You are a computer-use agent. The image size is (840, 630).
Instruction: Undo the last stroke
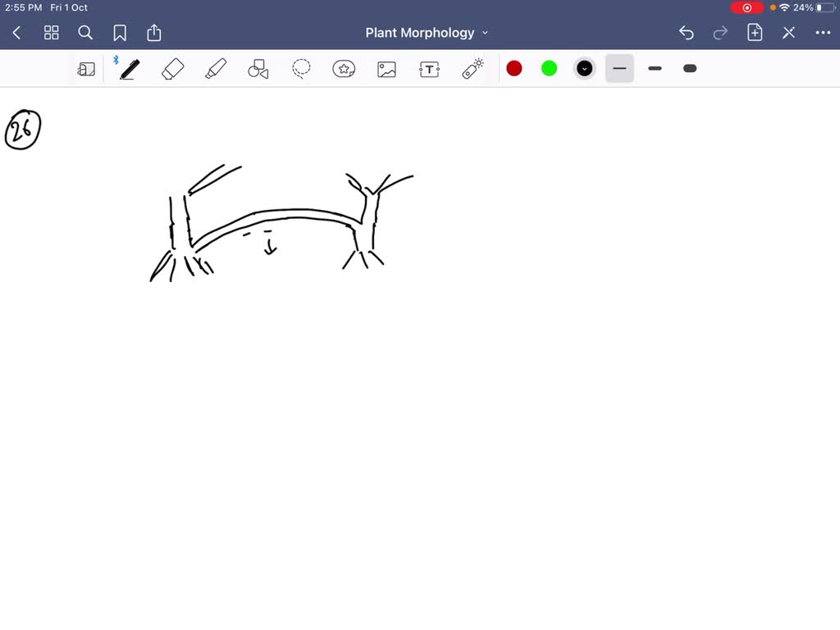tap(687, 33)
